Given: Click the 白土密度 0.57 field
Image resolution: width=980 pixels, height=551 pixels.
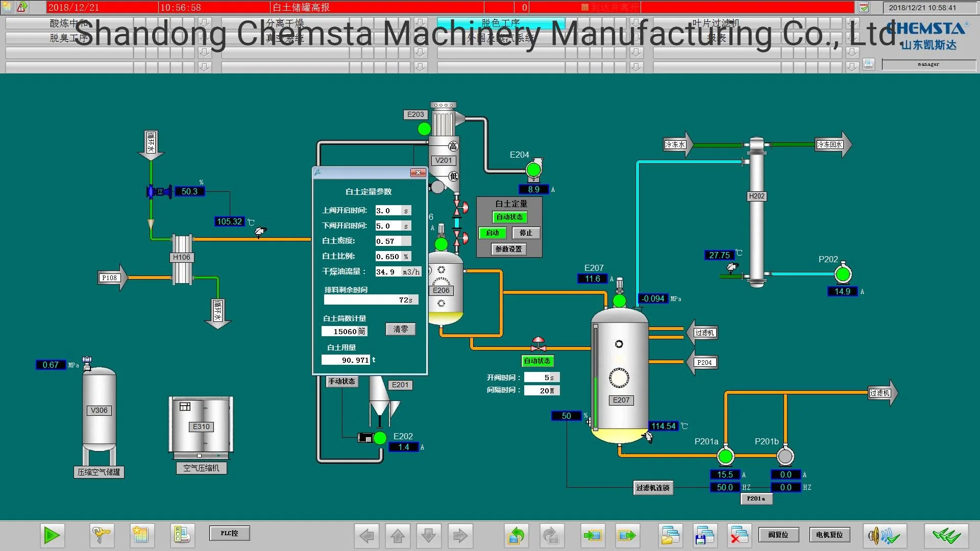Looking at the screenshot, I should pos(393,241).
